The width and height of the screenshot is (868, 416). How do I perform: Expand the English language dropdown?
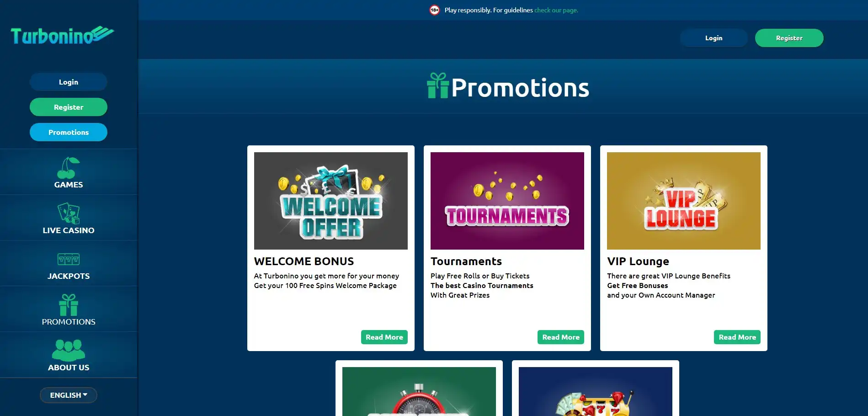point(69,395)
